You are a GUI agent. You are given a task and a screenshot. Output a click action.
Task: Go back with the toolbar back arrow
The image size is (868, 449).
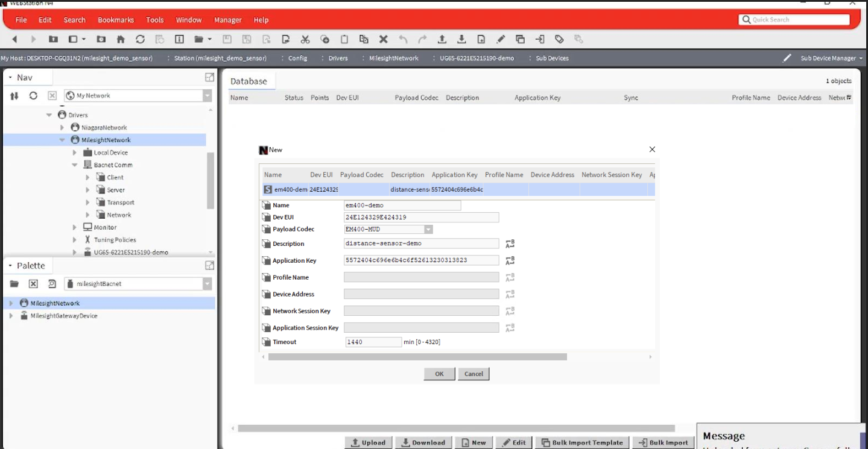coord(15,39)
